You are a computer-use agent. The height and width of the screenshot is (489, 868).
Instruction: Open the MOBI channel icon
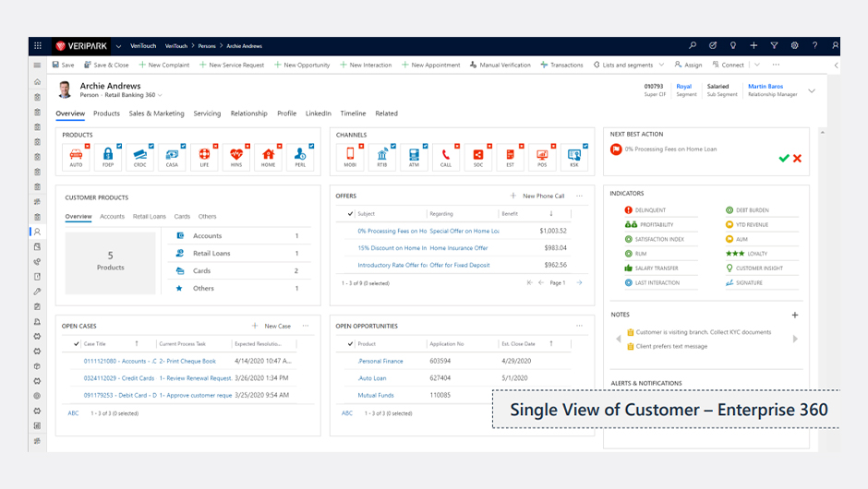point(350,157)
